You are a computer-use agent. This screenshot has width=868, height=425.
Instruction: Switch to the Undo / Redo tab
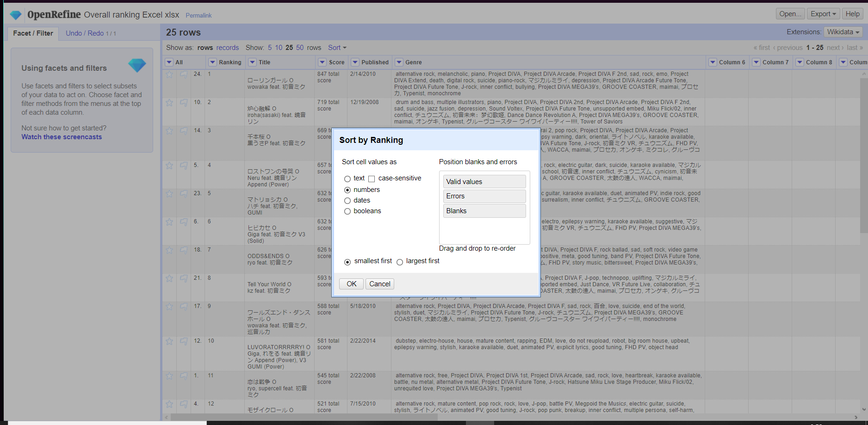pyautogui.click(x=91, y=33)
